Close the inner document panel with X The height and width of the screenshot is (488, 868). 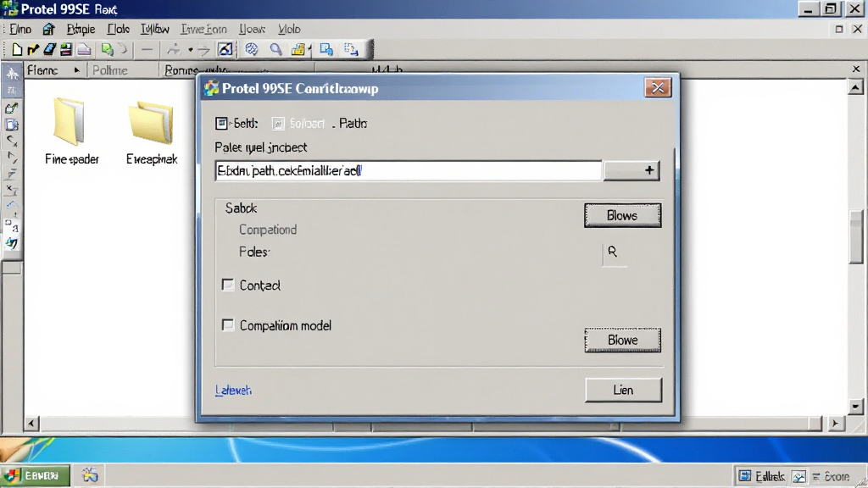856,69
